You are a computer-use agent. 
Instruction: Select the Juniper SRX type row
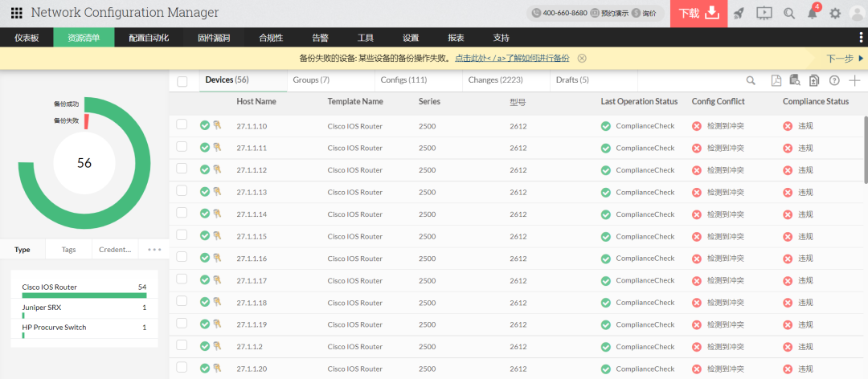tap(84, 311)
